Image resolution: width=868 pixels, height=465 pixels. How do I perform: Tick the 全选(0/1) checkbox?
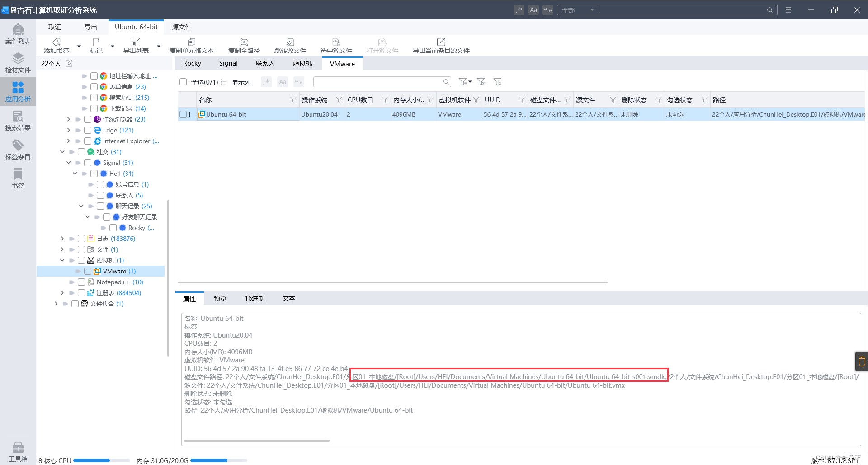[183, 82]
